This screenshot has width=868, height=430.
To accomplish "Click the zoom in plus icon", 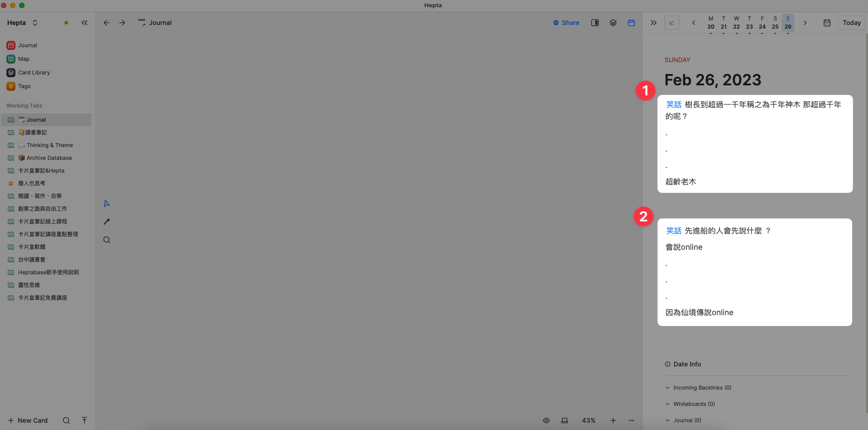I will click(x=613, y=420).
